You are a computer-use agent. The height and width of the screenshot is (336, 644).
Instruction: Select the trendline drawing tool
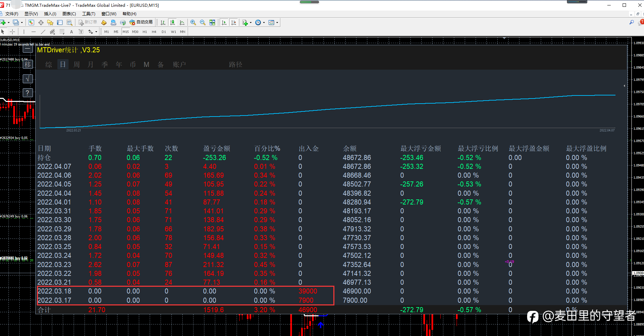(43, 32)
